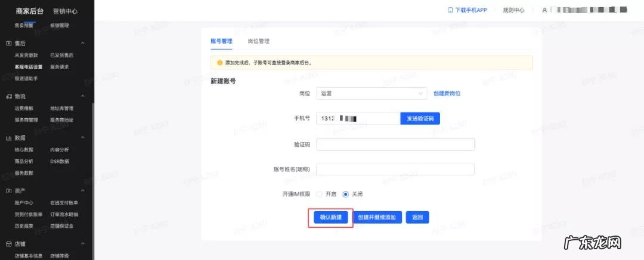Click the 创建并继续添加 button
Image resolution: width=644 pixels, height=260 pixels.
pyautogui.click(x=377, y=218)
